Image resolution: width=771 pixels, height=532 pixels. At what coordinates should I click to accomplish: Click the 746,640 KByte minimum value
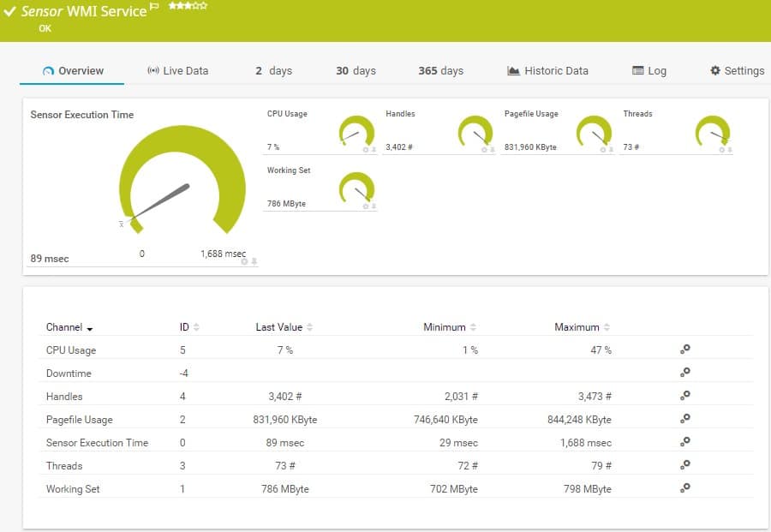click(445, 420)
